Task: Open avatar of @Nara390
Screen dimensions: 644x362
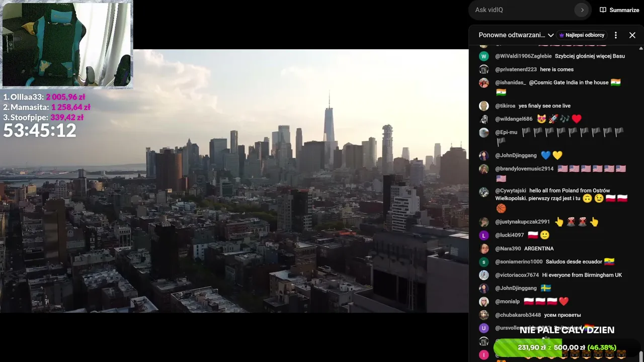Action: 484,248
